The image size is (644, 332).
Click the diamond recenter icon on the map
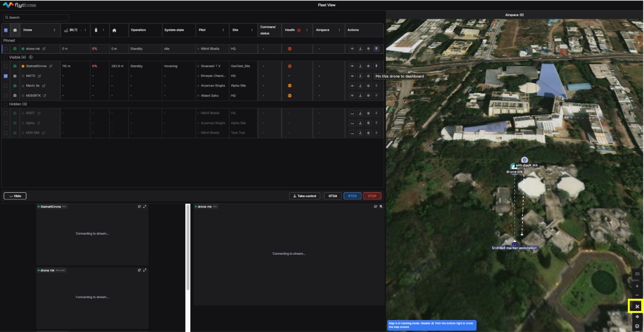click(x=637, y=317)
